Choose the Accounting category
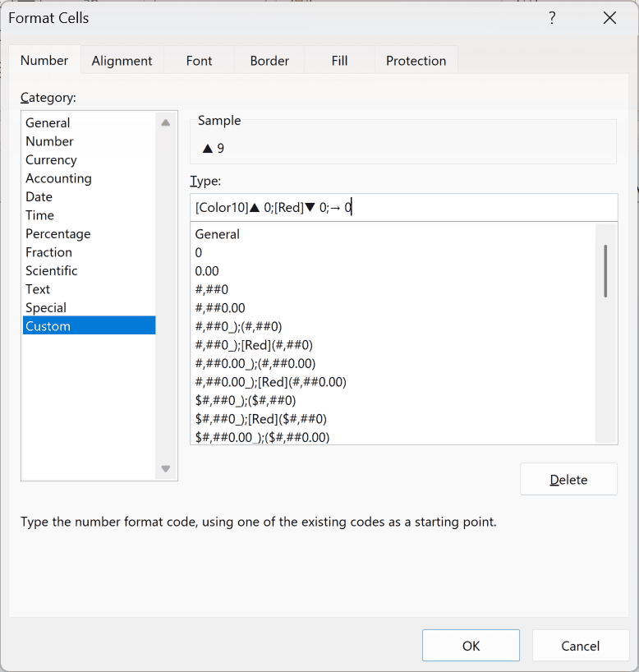This screenshot has height=672, width=639. 90,177
